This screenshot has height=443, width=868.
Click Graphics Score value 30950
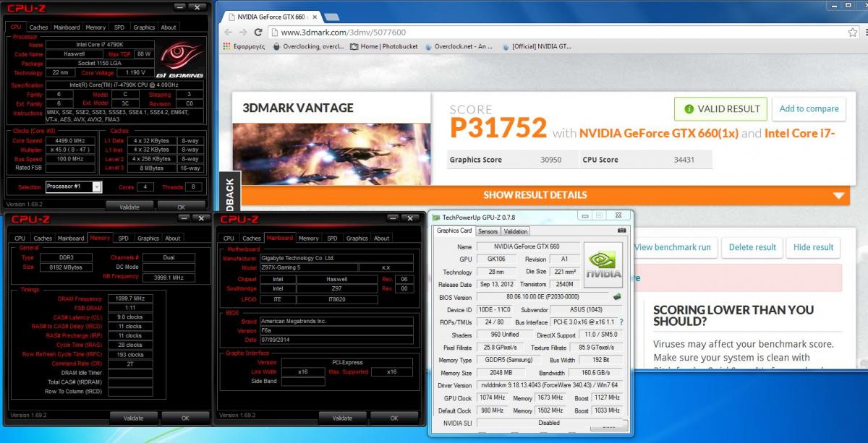(x=550, y=160)
